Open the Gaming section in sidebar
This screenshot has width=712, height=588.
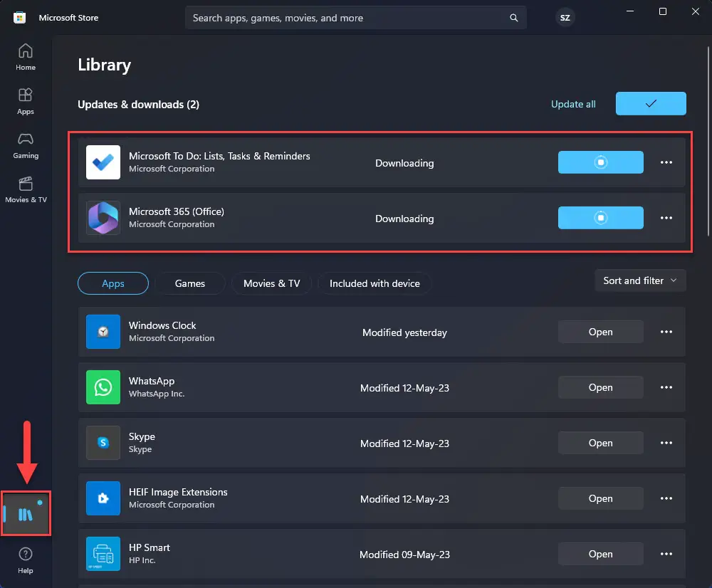[26, 145]
